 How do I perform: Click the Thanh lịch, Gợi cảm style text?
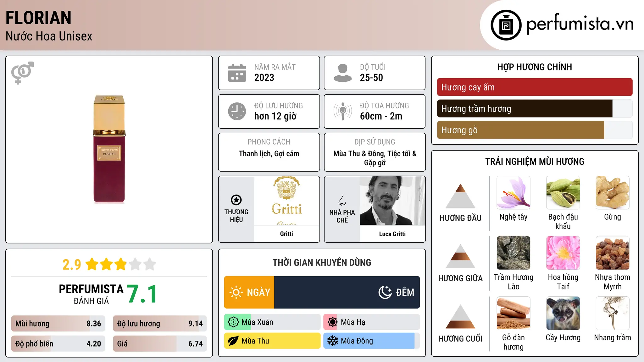click(x=269, y=154)
